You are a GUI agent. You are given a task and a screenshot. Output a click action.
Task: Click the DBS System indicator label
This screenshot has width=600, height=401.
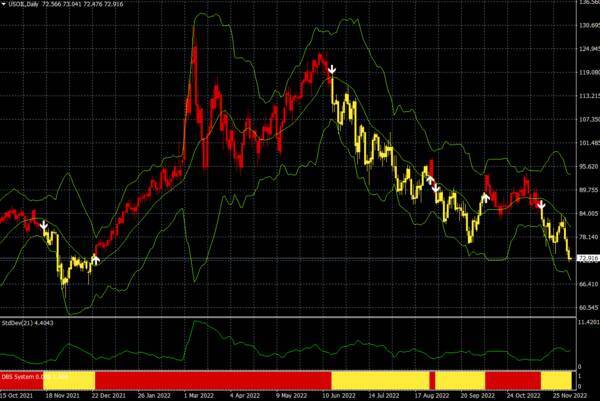coord(24,375)
